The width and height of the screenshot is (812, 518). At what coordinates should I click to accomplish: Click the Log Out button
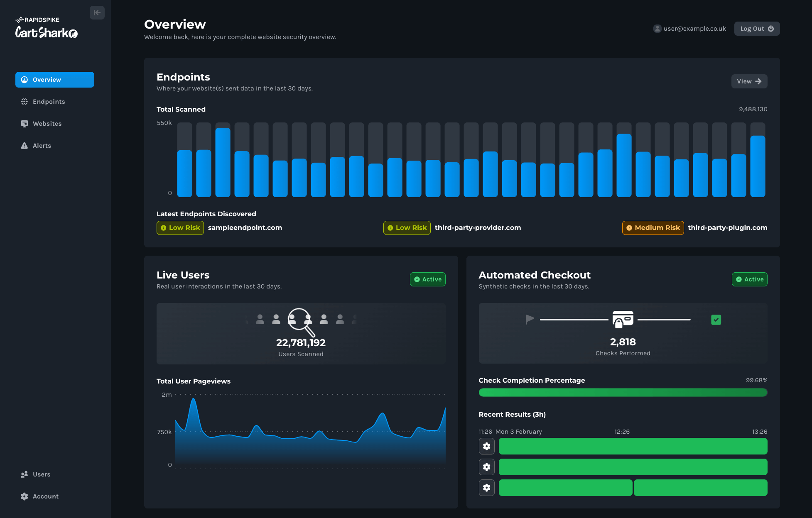click(x=758, y=28)
